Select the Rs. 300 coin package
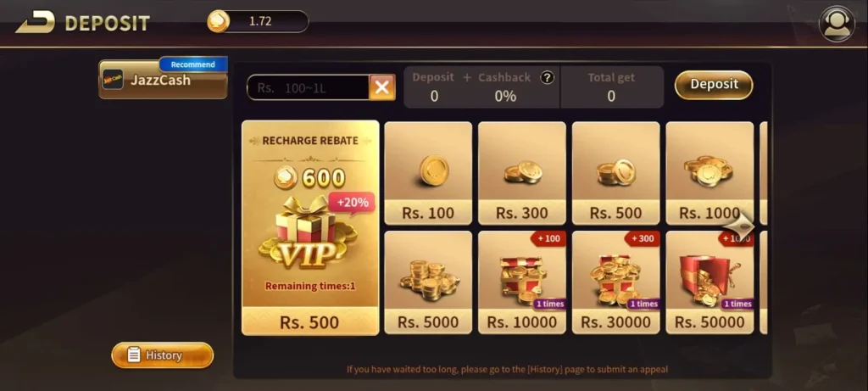The image size is (868, 391). point(522,173)
